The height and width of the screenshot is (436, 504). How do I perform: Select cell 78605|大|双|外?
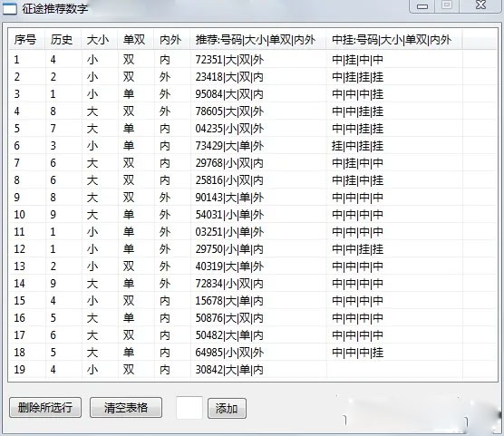(x=229, y=111)
